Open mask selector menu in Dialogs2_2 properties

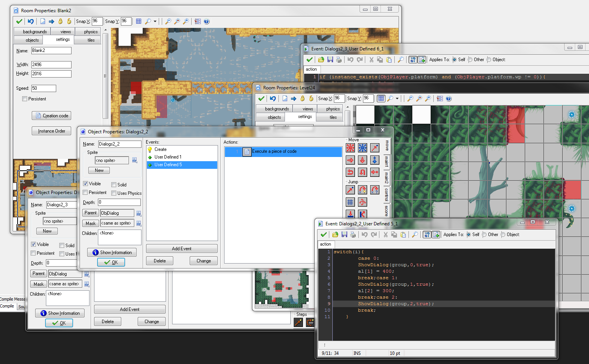point(139,223)
